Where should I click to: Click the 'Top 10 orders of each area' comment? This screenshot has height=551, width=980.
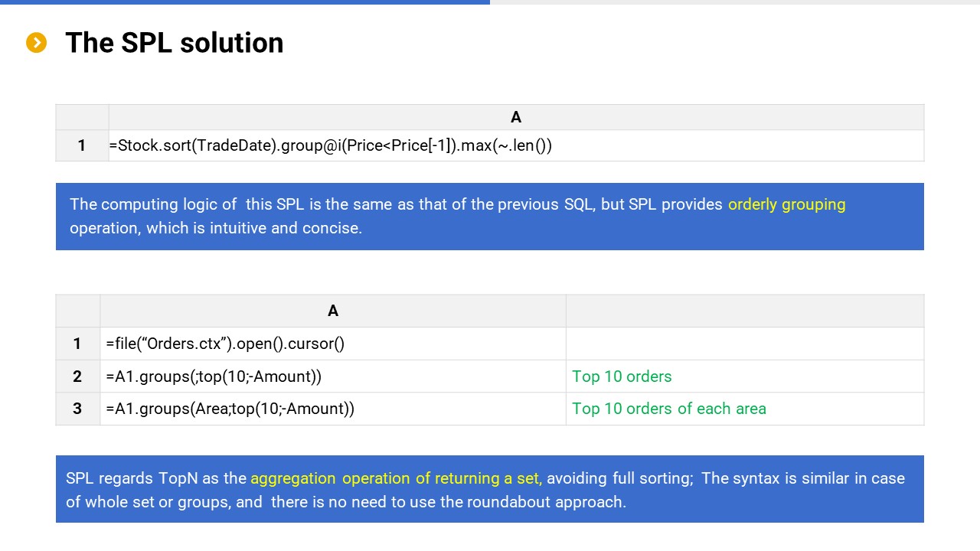[x=668, y=409]
